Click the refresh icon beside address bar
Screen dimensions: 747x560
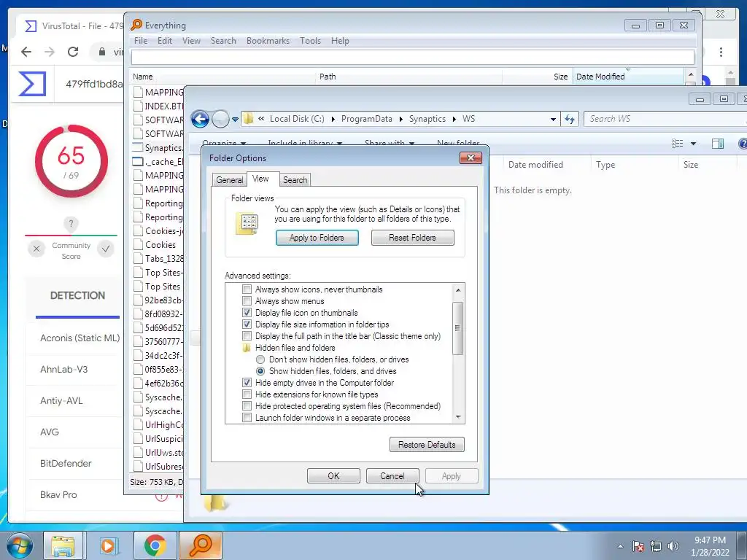click(x=570, y=119)
